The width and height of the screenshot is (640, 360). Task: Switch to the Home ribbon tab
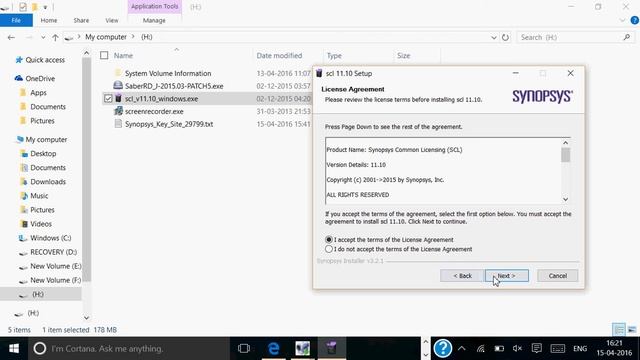tap(49, 20)
